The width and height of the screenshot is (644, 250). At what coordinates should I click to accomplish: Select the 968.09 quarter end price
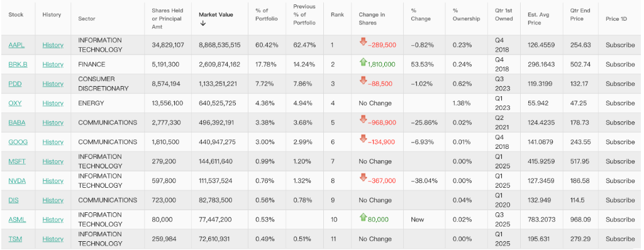pos(580,220)
